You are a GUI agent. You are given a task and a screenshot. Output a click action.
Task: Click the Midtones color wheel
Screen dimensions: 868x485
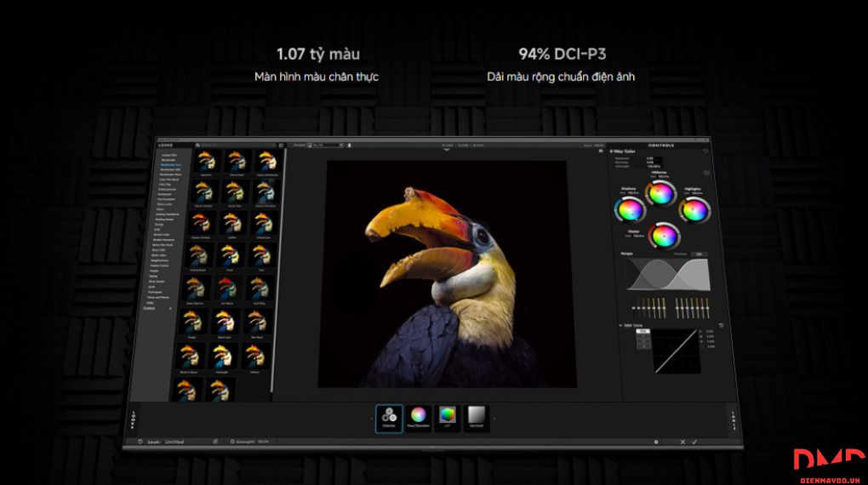660,194
